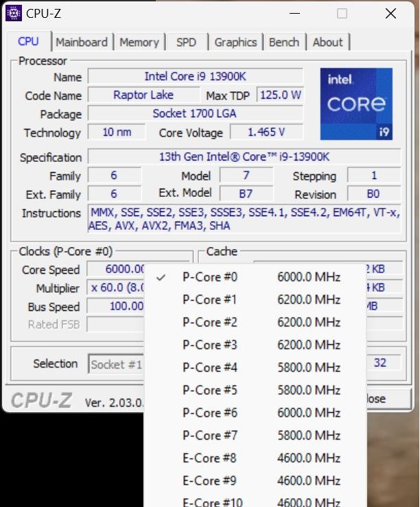Minimize the CPU-Z window
The height and width of the screenshot is (507, 420).
(294, 14)
